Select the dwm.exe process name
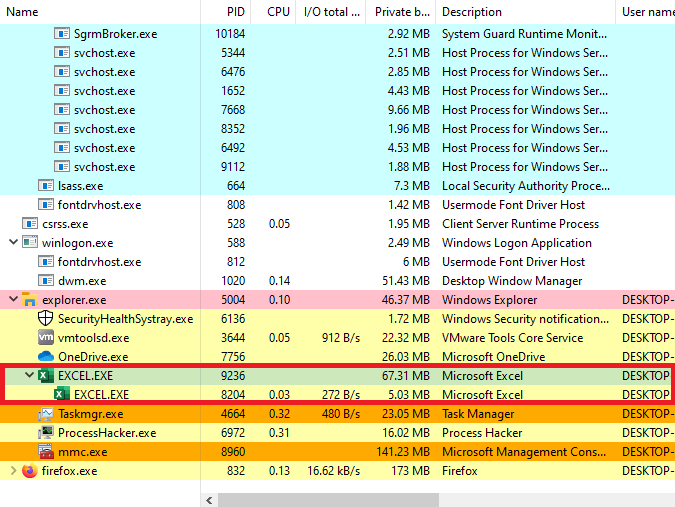675x507 pixels. (82, 281)
